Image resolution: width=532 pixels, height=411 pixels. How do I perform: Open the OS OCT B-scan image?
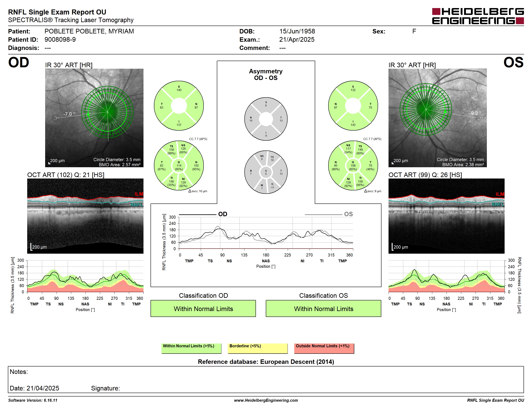click(x=446, y=216)
